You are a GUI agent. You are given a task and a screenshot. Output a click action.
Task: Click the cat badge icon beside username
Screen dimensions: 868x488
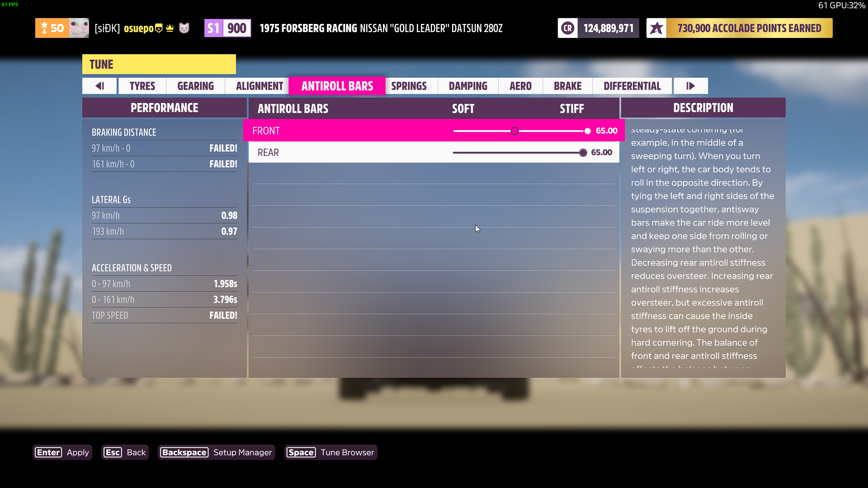click(x=184, y=28)
